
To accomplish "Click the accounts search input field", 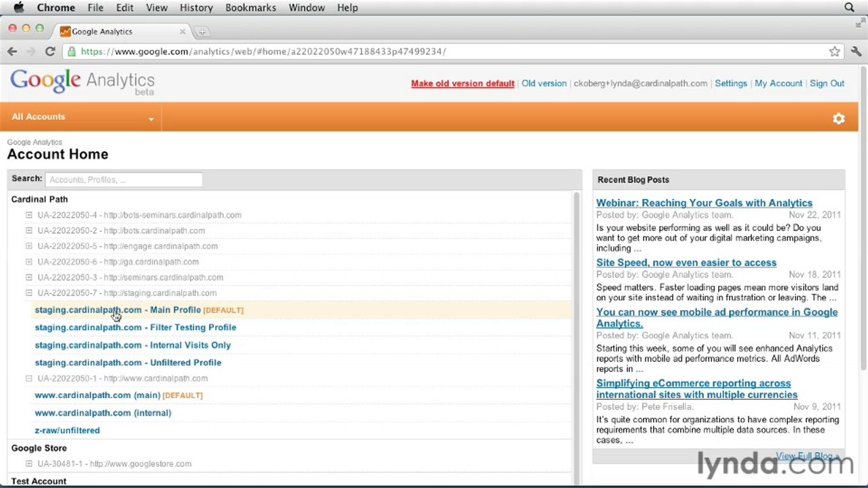I will 123,180.
